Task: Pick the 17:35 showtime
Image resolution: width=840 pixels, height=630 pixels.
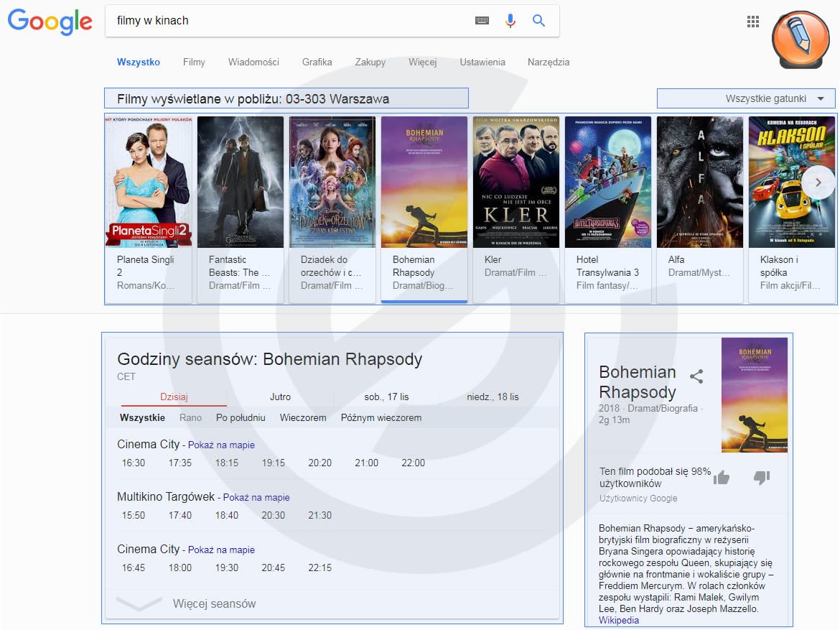Action: pos(180,463)
